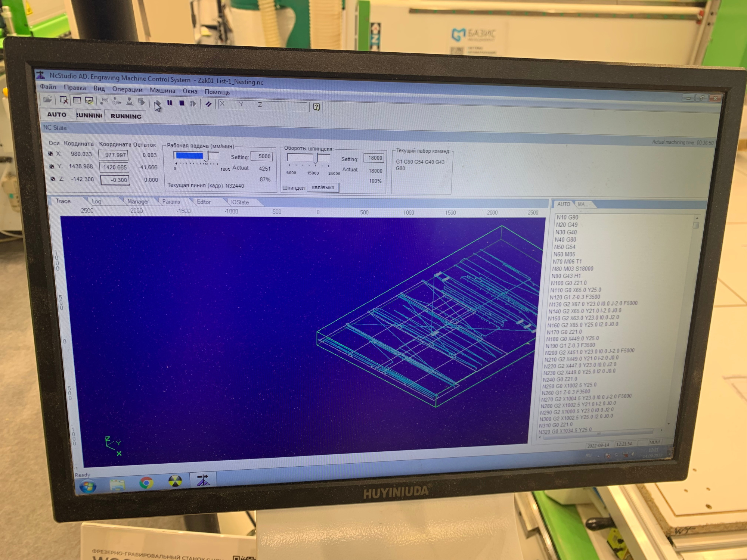This screenshot has height=560, width=747.
Task: Open Chrome from the taskbar
Action: 146,483
